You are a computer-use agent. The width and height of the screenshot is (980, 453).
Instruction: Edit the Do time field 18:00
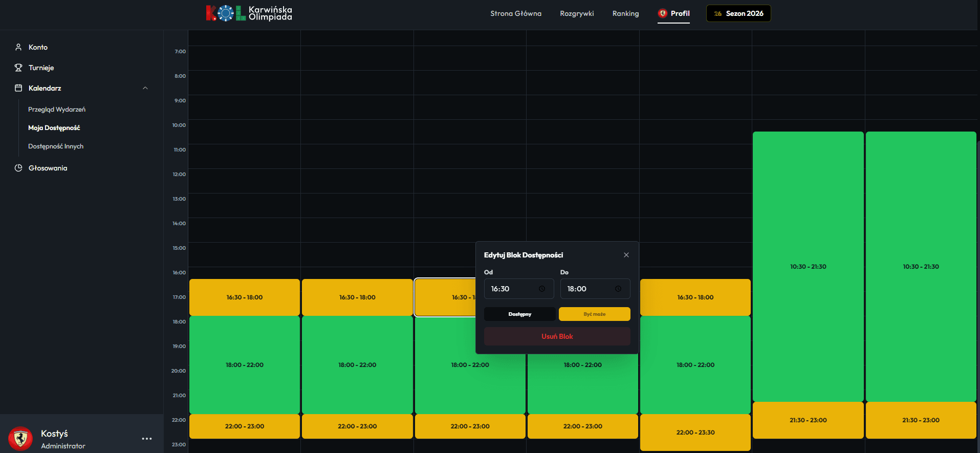tap(595, 289)
